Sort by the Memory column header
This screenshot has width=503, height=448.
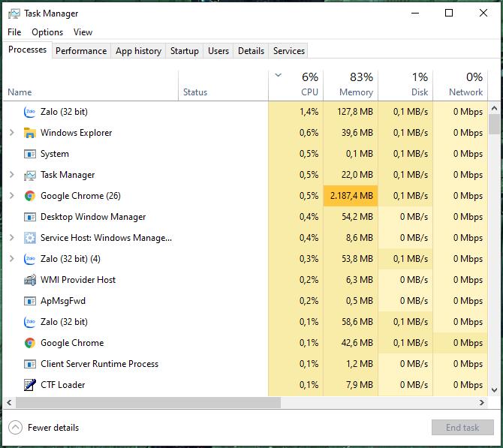pyautogui.click(x=351, y=86)
